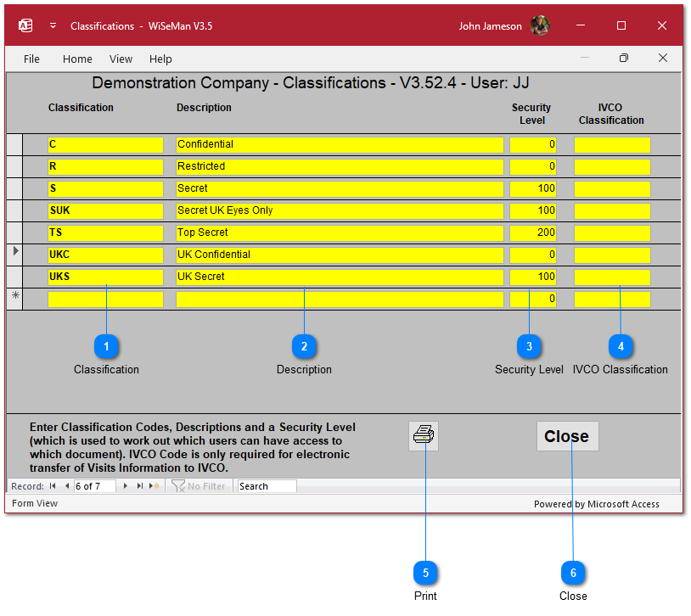Click John Jameson's profile picture

pyautogui.click(x=540, y=26)
